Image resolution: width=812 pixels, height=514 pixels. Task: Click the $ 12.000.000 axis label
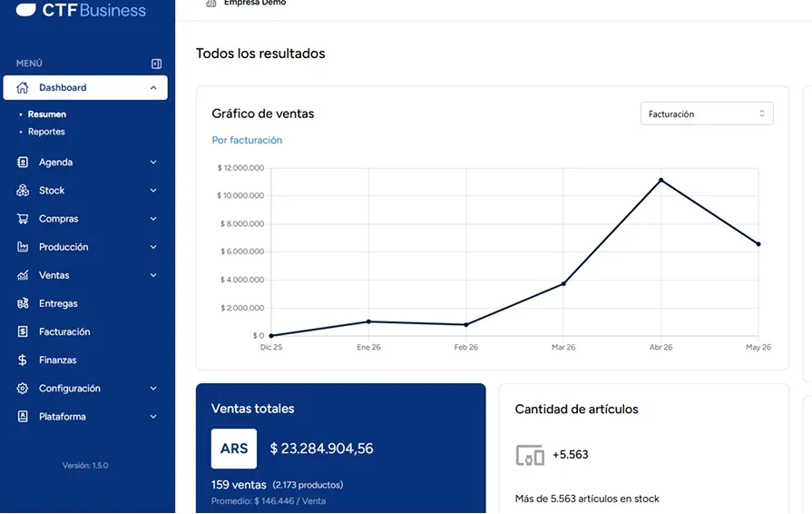click(240, 168)
